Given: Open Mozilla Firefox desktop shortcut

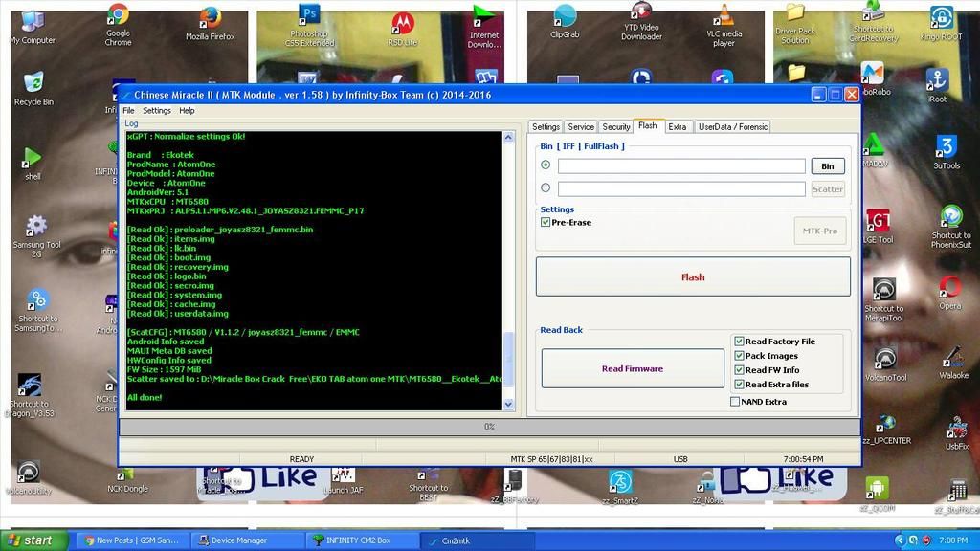Looking at the screenshot, I should click(210, 19).
